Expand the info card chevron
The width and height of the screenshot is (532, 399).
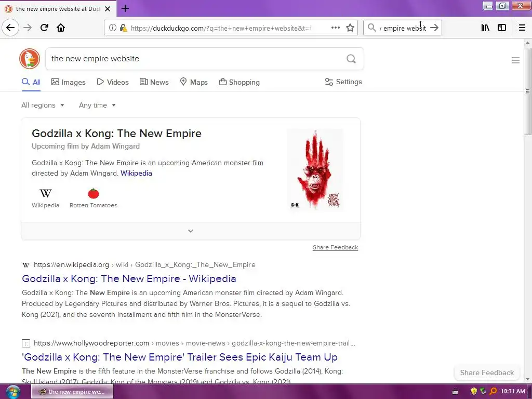pos(191,231)
